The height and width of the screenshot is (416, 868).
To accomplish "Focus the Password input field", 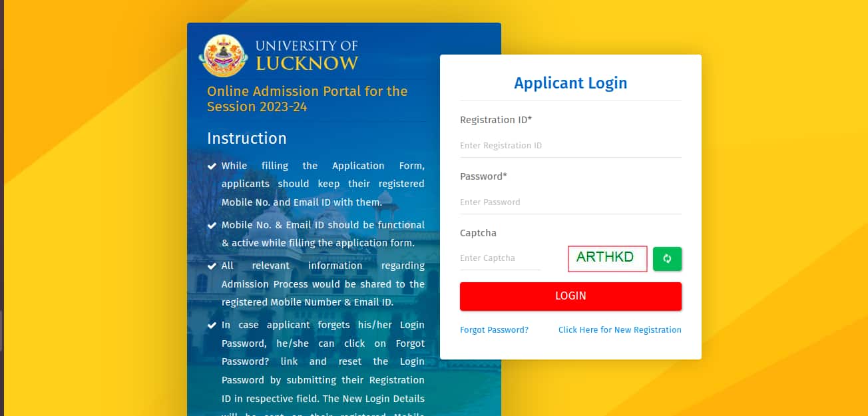I will coord(570,202).
